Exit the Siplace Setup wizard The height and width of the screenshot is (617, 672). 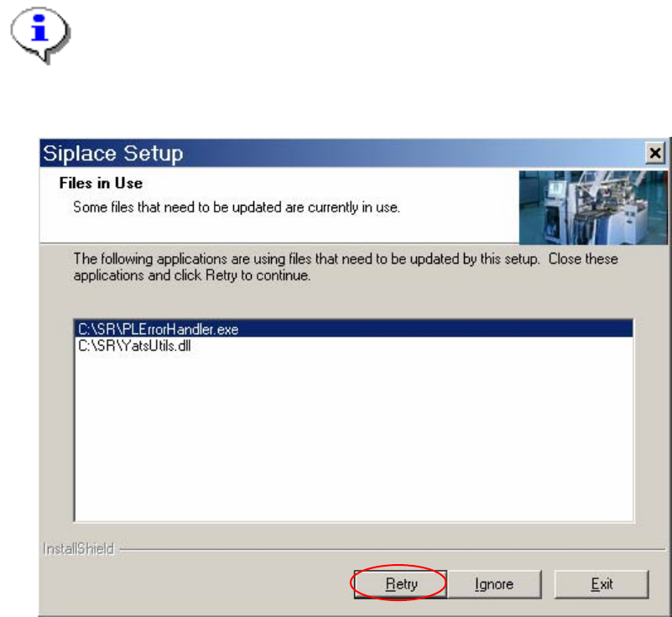pos(602,584)
